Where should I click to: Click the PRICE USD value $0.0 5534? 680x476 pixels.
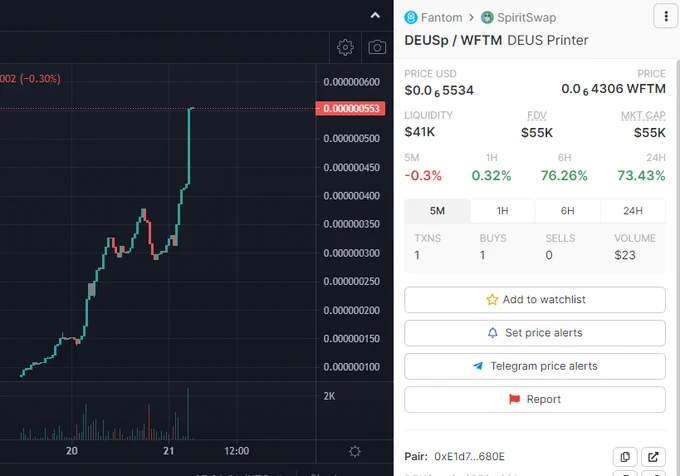(439, 91)
